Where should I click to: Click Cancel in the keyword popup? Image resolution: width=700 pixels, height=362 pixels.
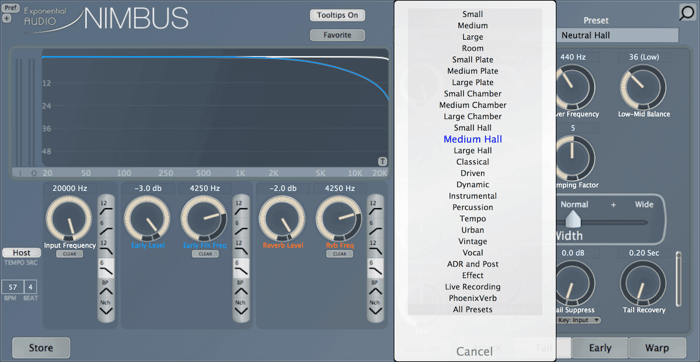pos(475,352)
